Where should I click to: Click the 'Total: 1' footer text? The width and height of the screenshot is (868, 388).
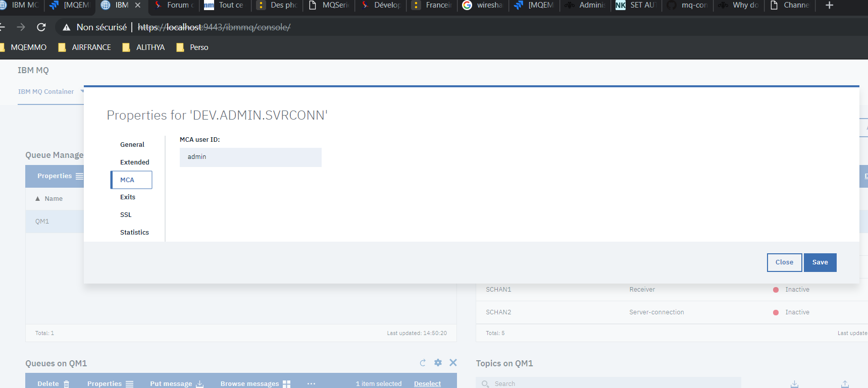(44, 333)
